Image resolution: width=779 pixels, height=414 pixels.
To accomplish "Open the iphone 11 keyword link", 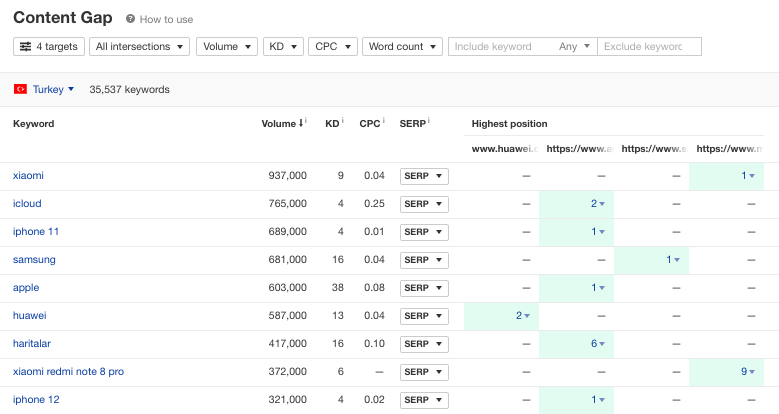I will pos(36,232).
